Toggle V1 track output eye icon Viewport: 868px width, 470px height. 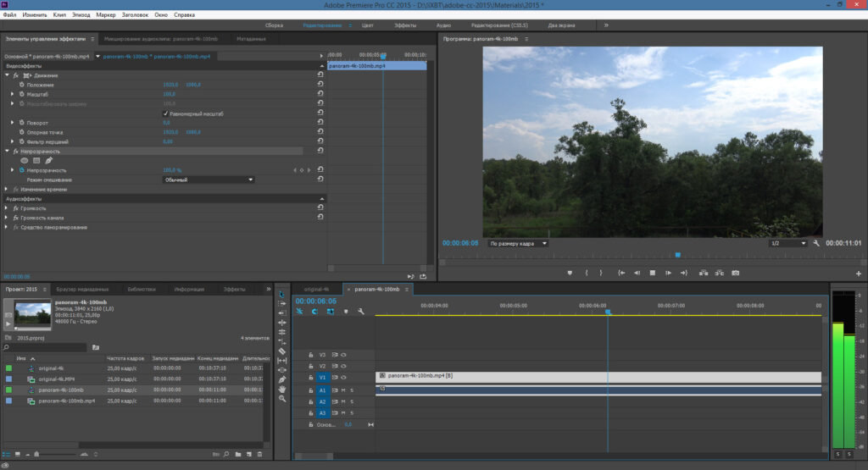[x=343, y=377]
